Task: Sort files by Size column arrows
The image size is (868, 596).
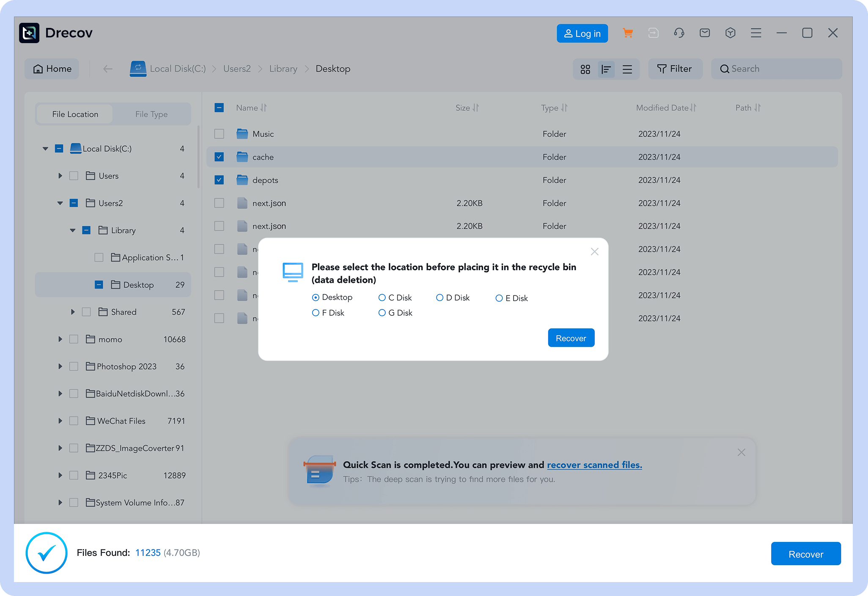Action: tap(476, 108)
